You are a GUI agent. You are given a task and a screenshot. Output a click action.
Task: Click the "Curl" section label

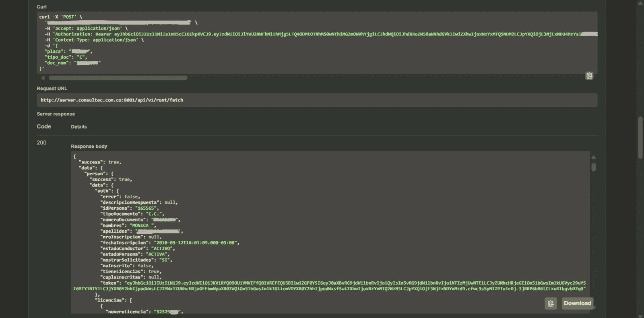click(41, 7)
